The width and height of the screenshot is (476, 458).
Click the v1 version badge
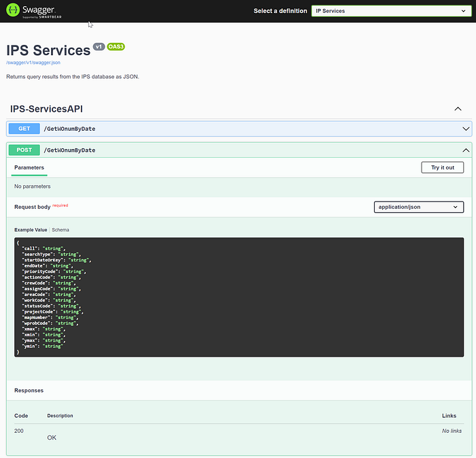(99, 47)
